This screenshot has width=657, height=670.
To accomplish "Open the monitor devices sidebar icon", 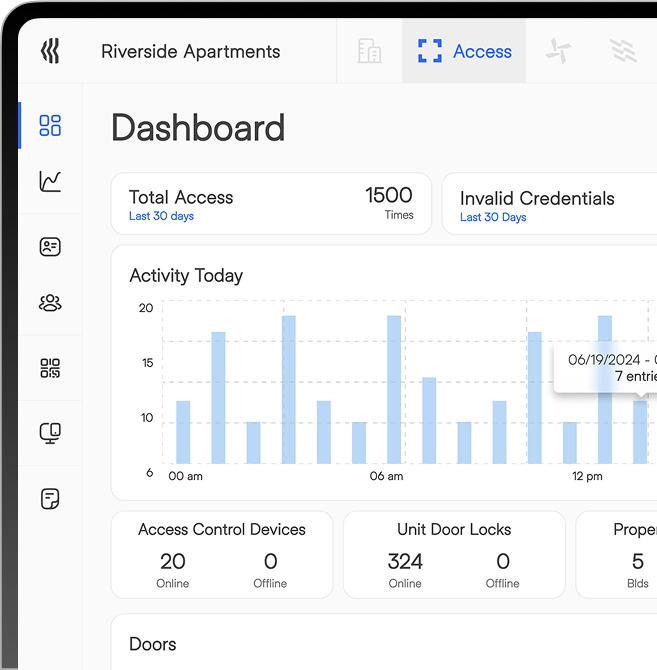I will 50,433.
